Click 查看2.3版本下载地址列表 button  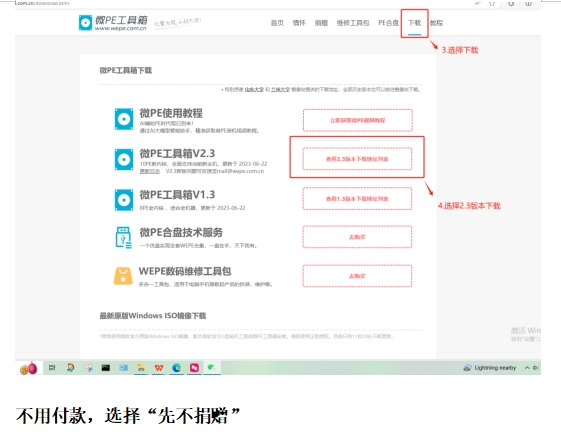(357, 159)
